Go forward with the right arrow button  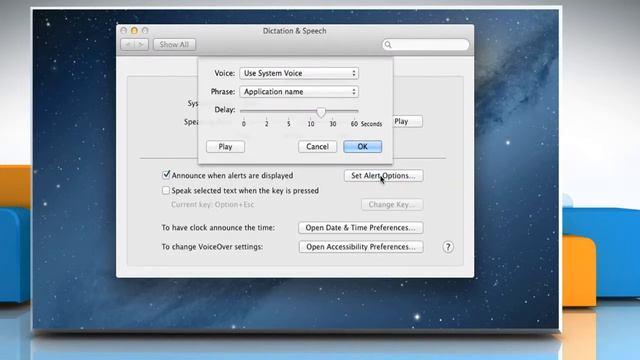point(141,44)
